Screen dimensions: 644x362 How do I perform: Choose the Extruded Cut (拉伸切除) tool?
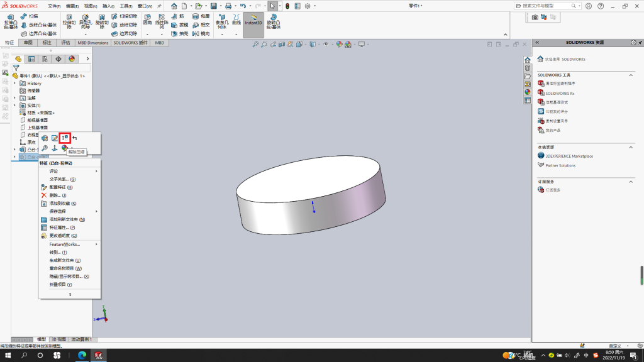point(69,22)
